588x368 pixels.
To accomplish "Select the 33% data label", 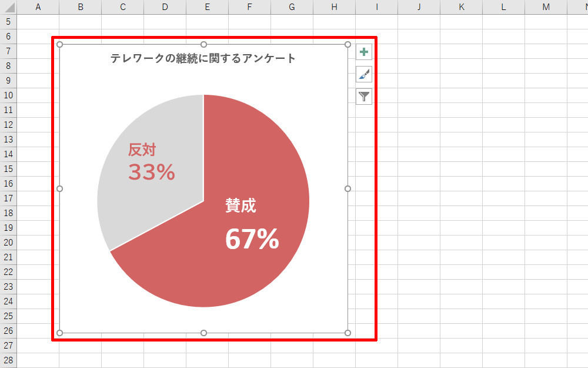I will (152, 172).
